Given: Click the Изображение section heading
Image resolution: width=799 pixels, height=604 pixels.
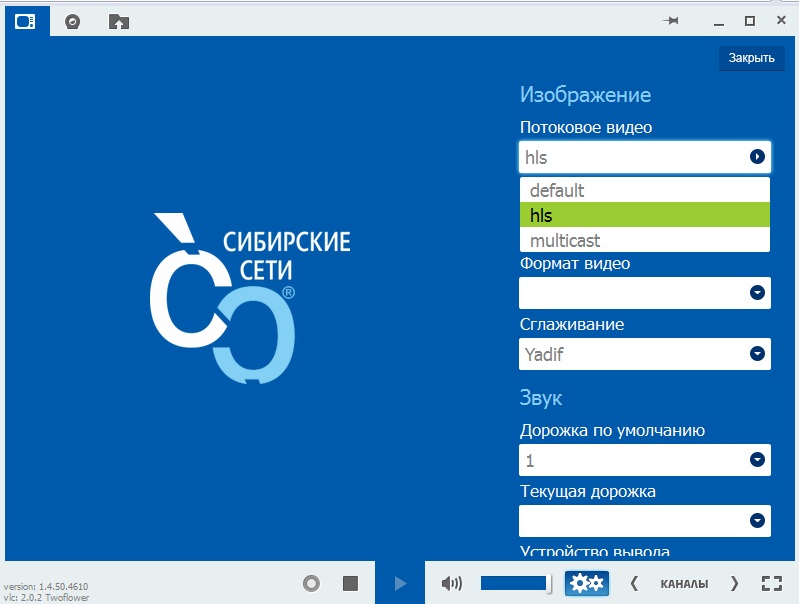Looking at the screenshot, I should pyautogui.click(x=585, y=95).
